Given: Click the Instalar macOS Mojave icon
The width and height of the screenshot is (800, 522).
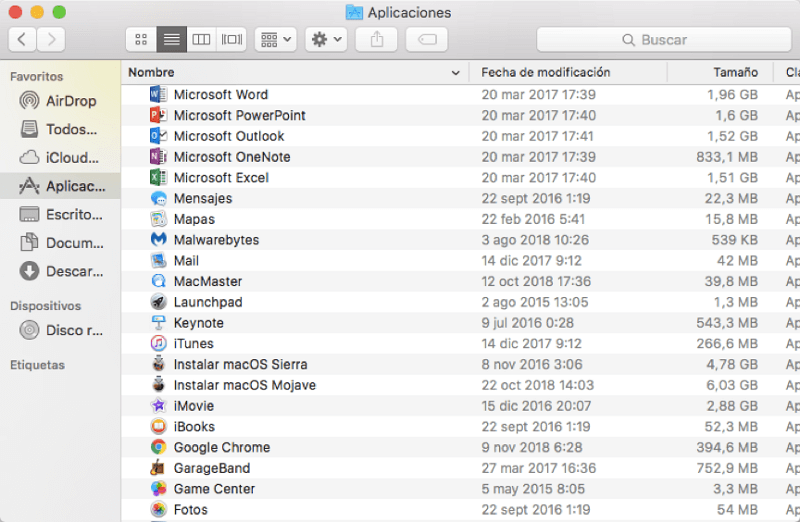Looking at the screenshot, I should [x=158, y=385].
